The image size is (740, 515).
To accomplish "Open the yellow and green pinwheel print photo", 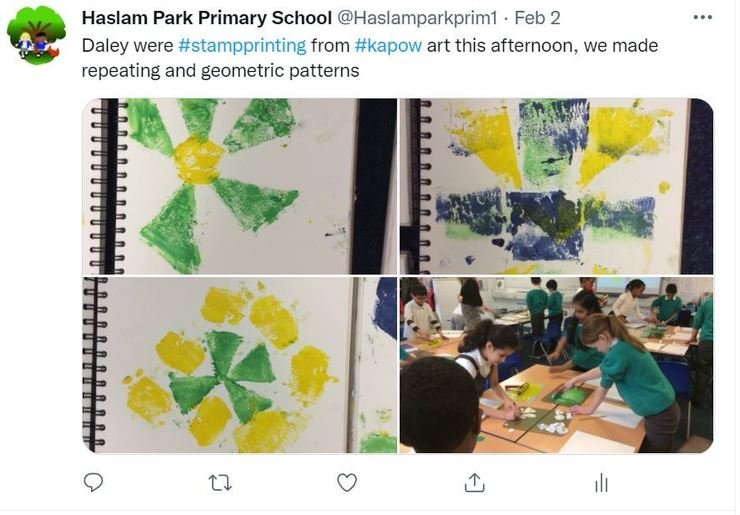I will tap(240, 365).
